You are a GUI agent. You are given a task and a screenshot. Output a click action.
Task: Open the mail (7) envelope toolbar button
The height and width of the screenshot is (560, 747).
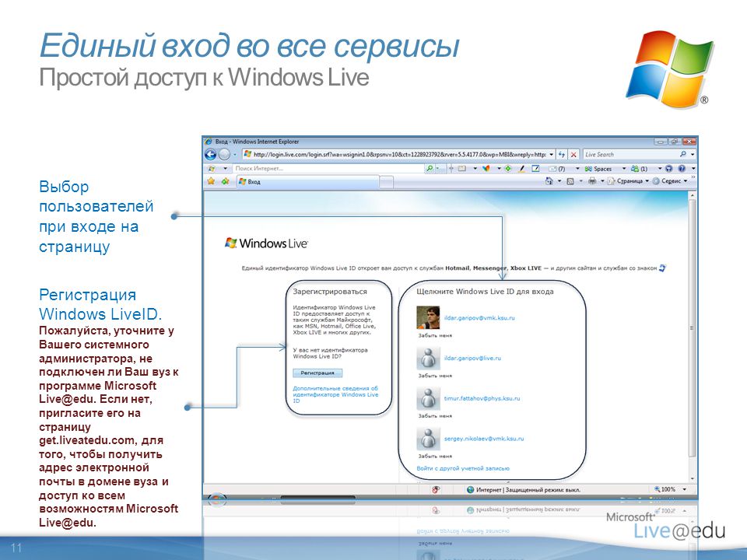pos(557,169)
